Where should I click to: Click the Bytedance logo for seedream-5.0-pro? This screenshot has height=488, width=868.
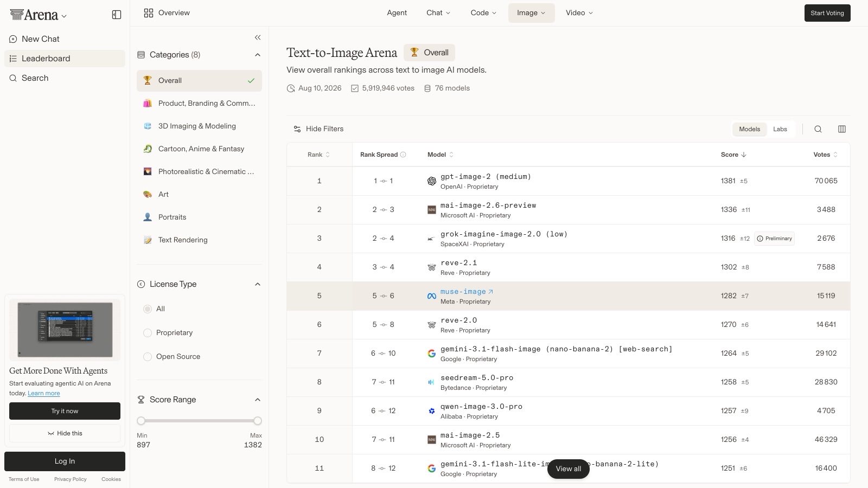pos(432,382)
